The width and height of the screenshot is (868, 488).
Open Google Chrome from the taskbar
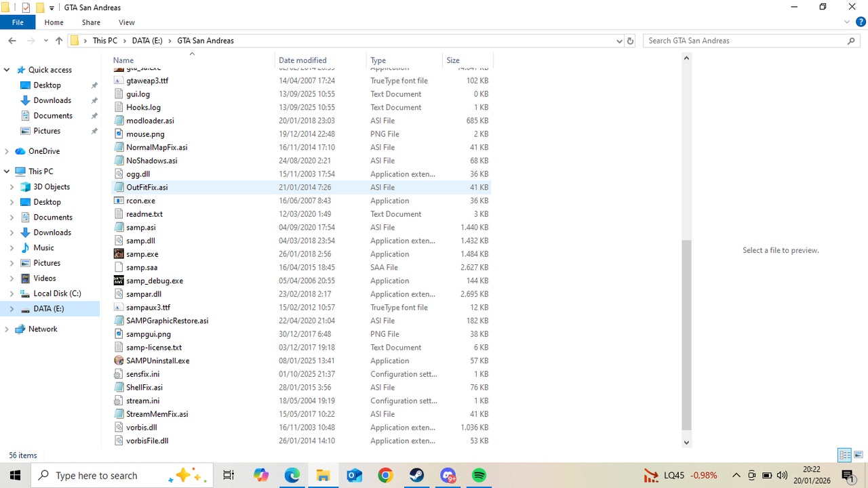click(x=385, y=475)
